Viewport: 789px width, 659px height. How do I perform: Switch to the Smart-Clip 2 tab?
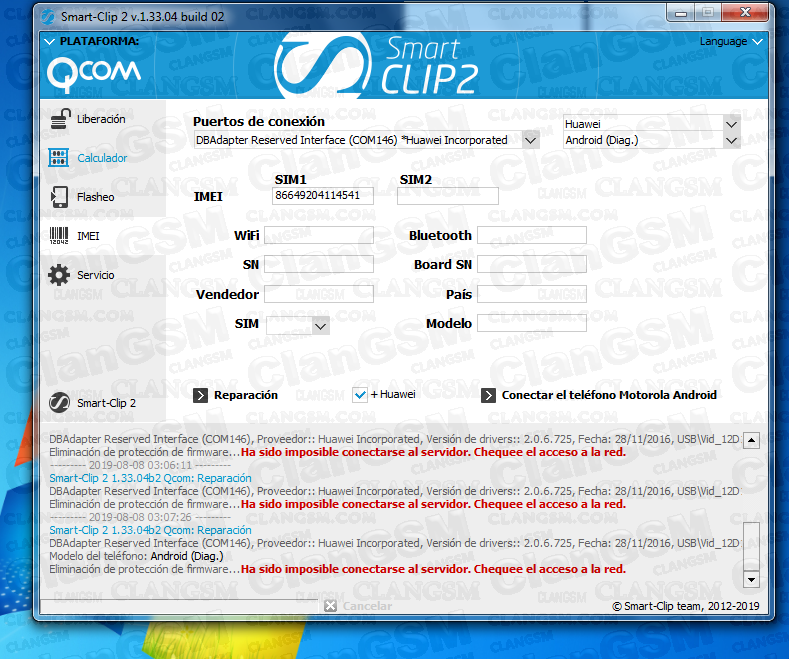tap(106, 403)
